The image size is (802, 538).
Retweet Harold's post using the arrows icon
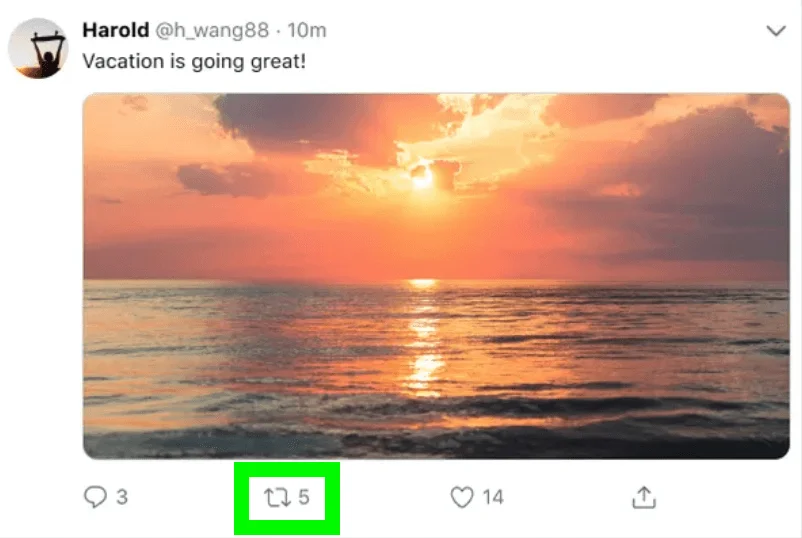click(x=275, y=497)
